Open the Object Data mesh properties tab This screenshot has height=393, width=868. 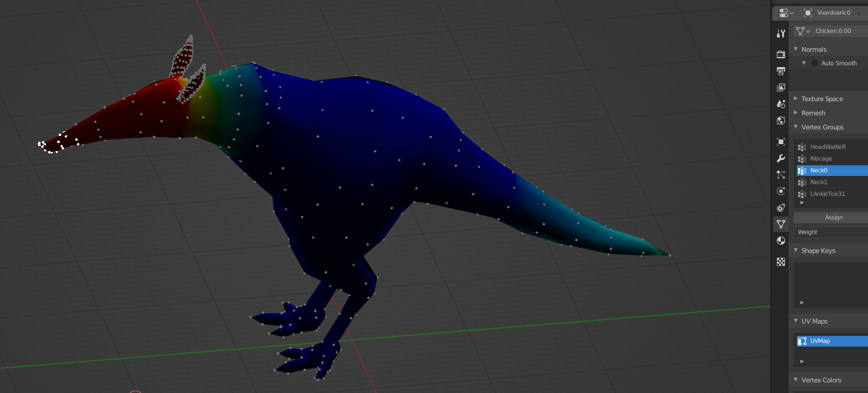point(781,224)
